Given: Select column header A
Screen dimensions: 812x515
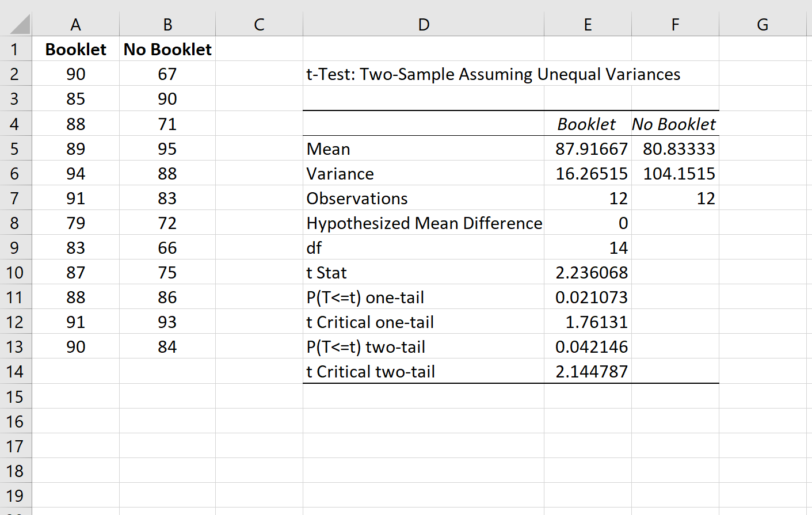Looking at the screenshot, I should (75, 24).
